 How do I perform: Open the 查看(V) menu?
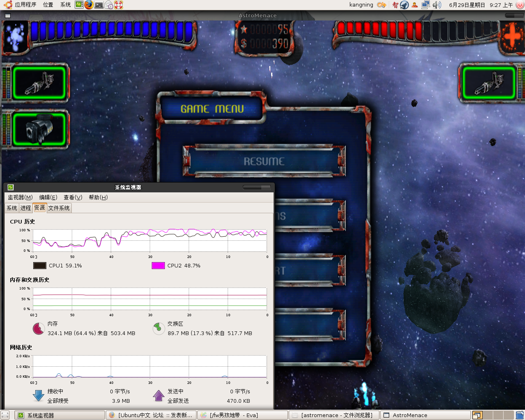tap(73, 197)
